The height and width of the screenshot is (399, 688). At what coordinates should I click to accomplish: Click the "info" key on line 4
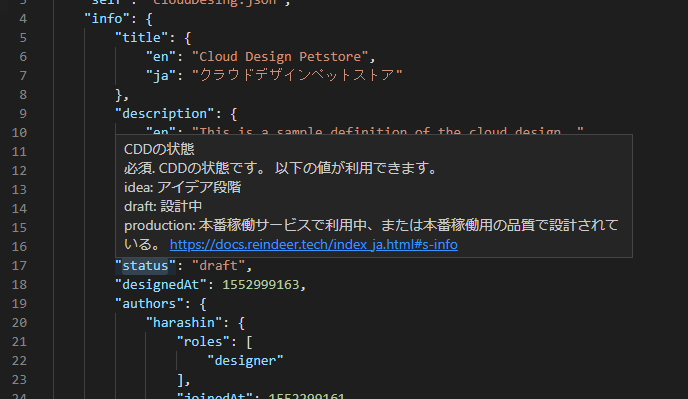[x=107, y=18]
